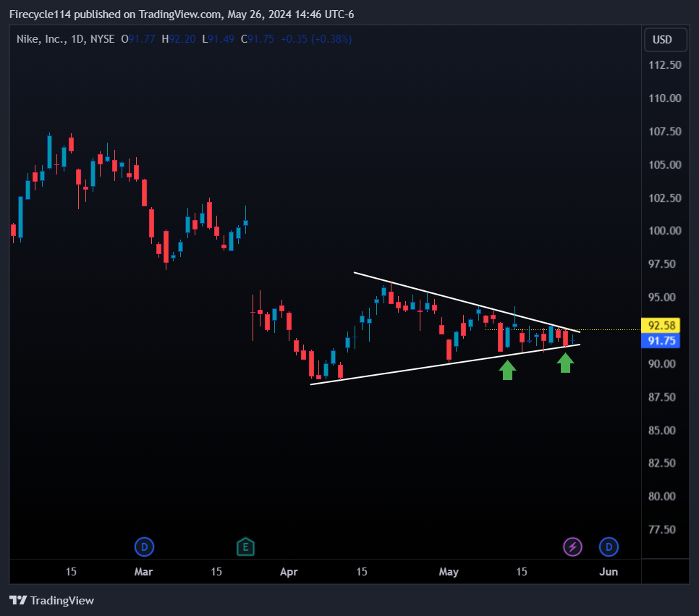The height and width of the screenshot is (616, 699).
Task: Click the Nike, Inc. symbol title
Action: point(41,39)
